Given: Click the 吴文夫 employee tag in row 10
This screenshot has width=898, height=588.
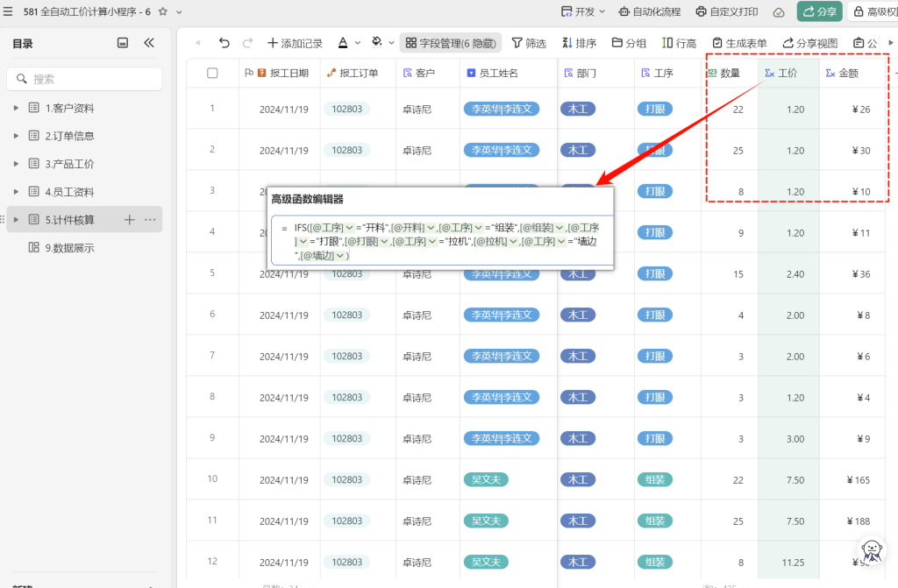Looking at the screenshot, I should 486,480.
